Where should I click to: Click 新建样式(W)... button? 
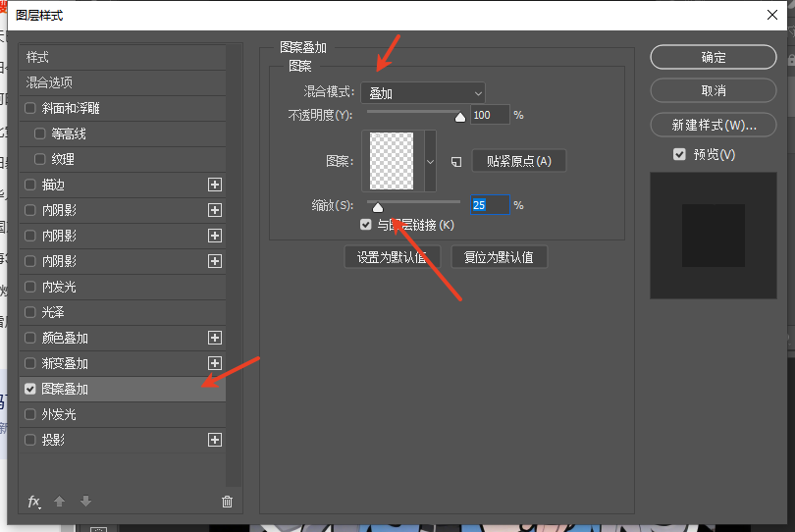pyautogui.click(x=714, y=125)
